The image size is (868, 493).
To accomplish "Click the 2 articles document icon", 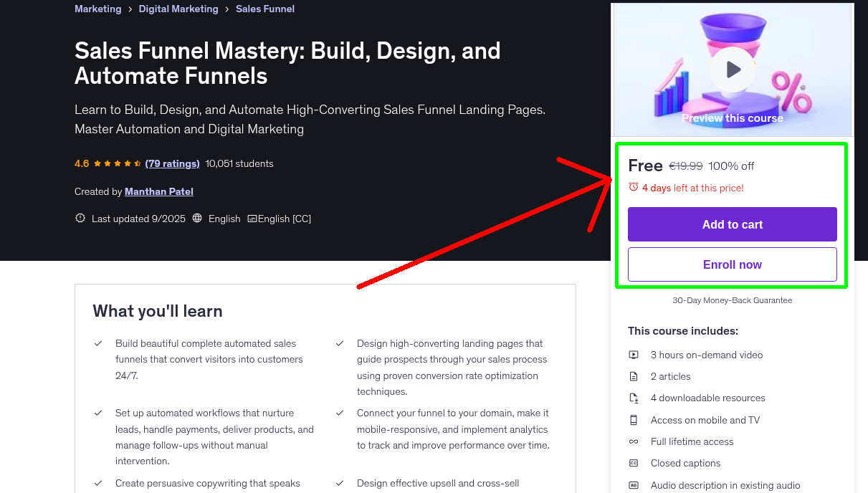I will pos(634,375).
